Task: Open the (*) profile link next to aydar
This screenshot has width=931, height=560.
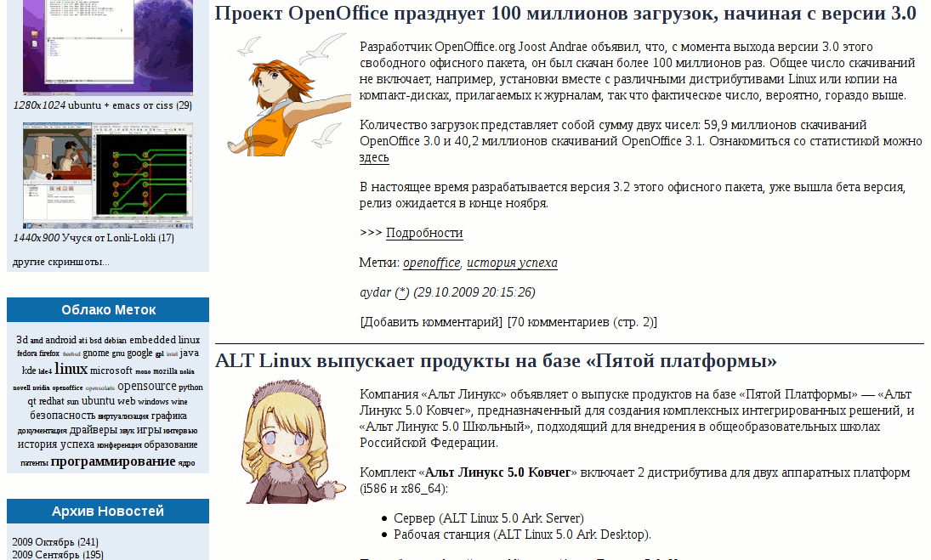Action: pos(402,291)
